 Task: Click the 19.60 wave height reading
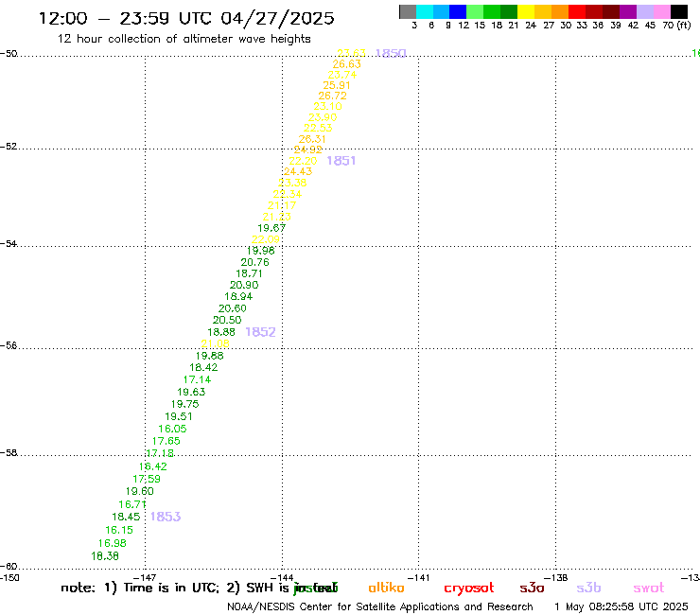tap(140, 491)
